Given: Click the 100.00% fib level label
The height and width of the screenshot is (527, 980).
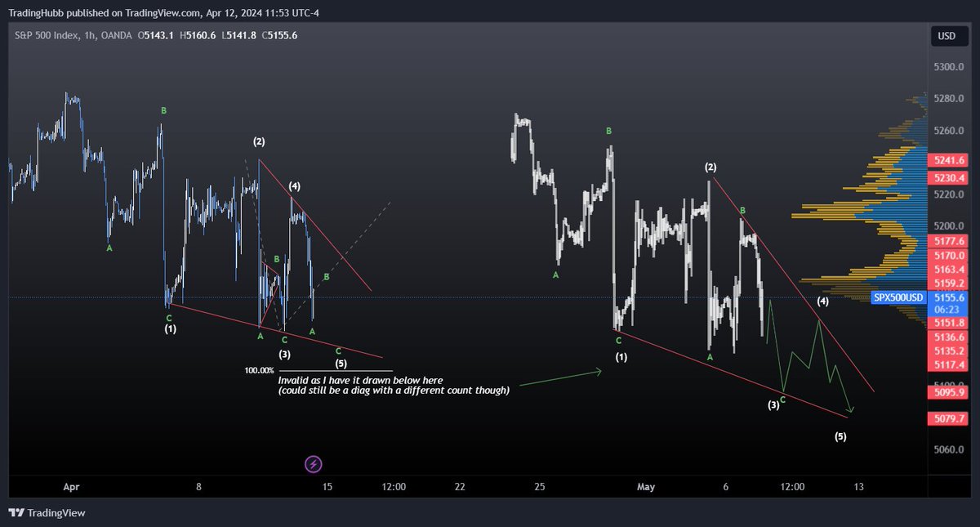Looking at the screenshot, I should click(x=259, y=371).
